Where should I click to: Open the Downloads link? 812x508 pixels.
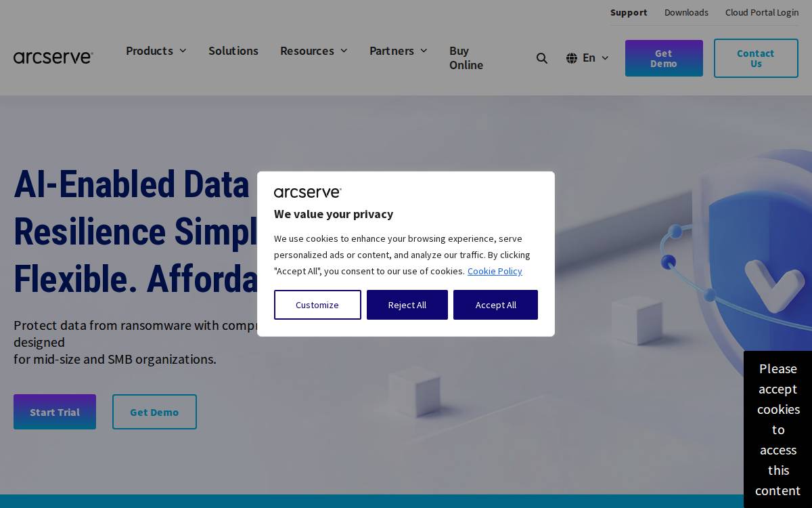686,12
